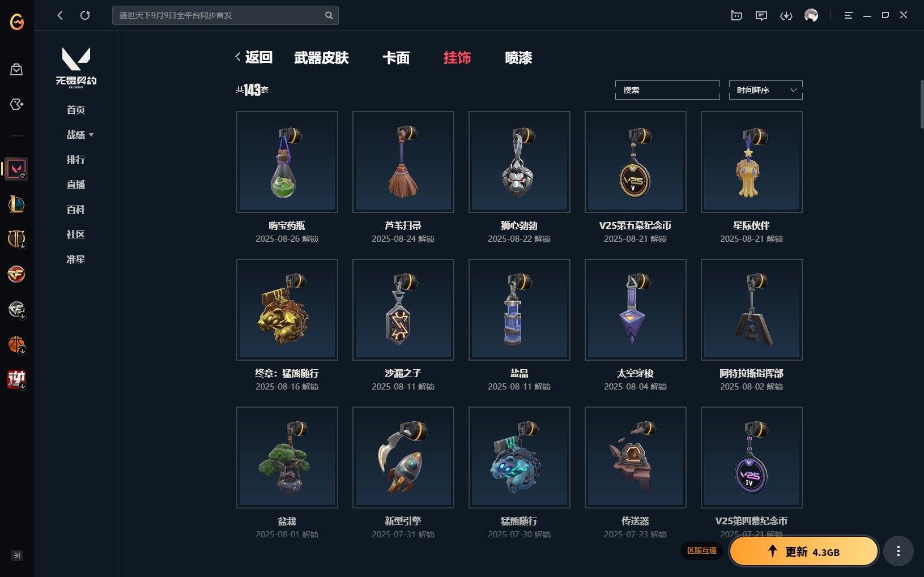Switch to the 武器皮肤 tab
Image resolution: width=924 pixels, height=577 pixels.
click(321, 58)
